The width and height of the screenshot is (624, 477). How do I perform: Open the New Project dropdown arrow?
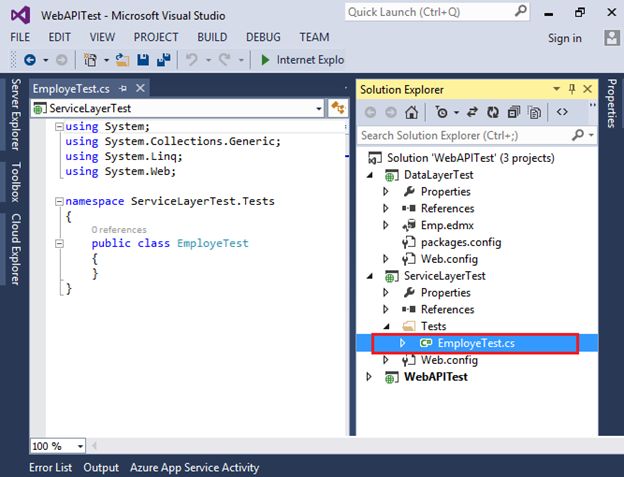(106, 60)
